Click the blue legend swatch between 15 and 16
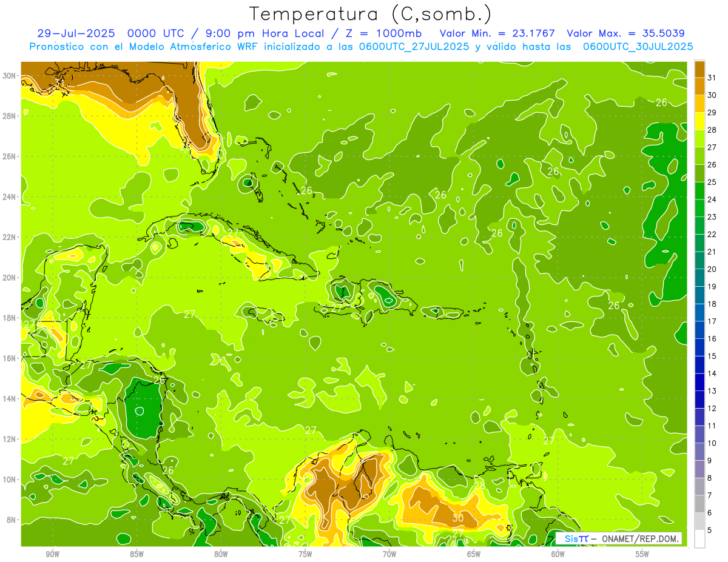The height and width of the screenshot is (562, 728). [699, 347]
